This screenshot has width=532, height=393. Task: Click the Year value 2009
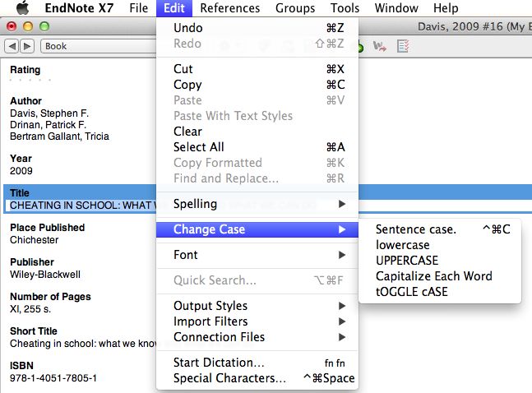[x=21, y=171]
